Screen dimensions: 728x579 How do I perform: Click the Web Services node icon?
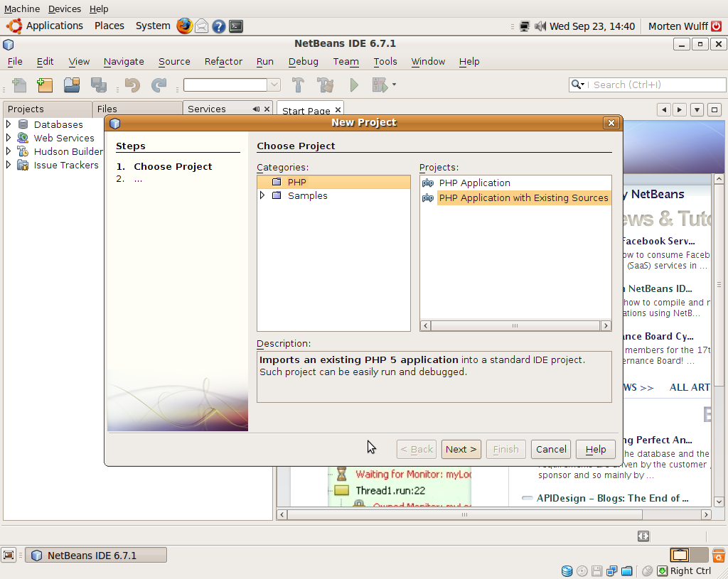click(23, 138)
